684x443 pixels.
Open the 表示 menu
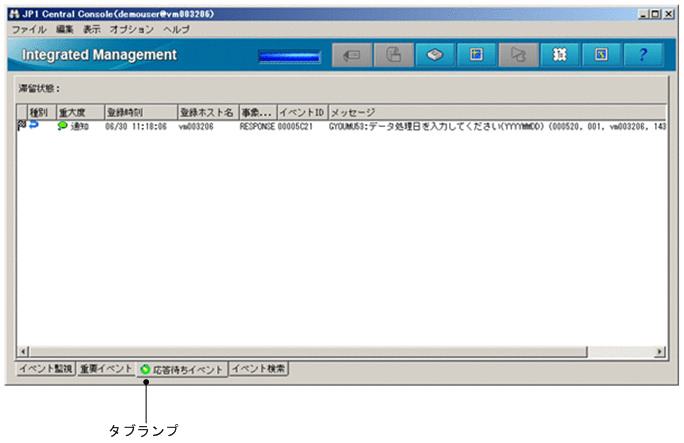[92, 30]
